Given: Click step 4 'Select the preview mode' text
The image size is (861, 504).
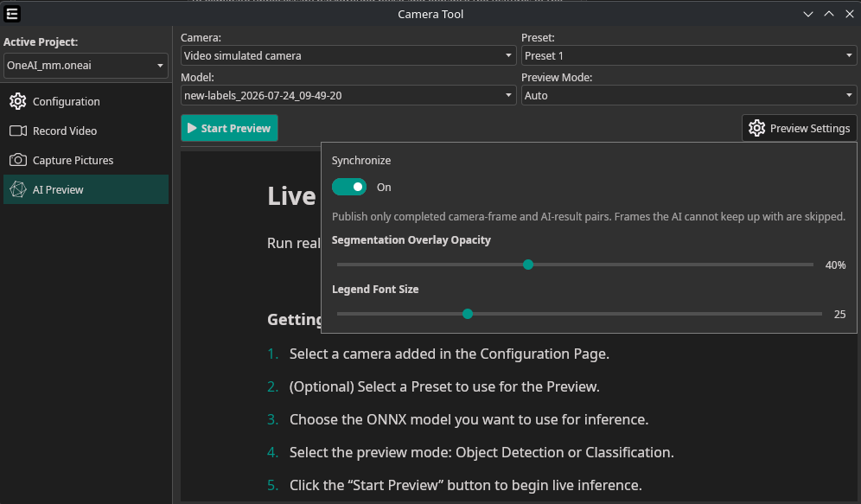Looking at the screenshot, I should pyautogui.click(x=482, y=452).
